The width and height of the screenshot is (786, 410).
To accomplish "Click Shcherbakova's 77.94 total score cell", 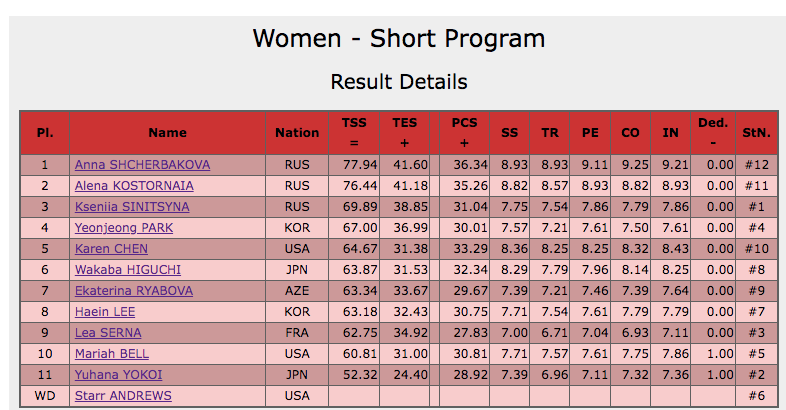I will tap(359, 165).
